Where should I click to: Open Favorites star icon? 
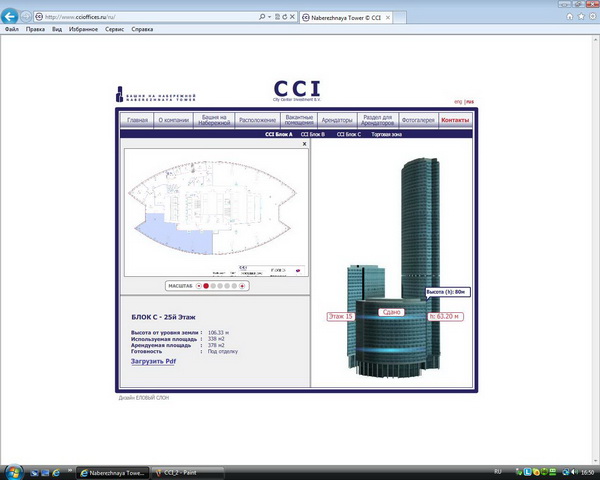click(x=581, y=16)
